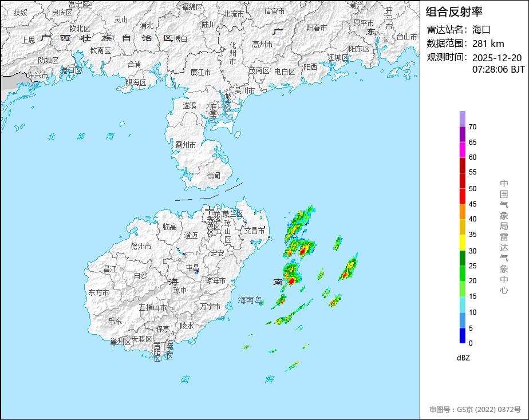Image resolution: width=529 pixels, height=420 pixels.
Task: Click the 琼中 label on Hainan
Action: click(x=180, y=290)
